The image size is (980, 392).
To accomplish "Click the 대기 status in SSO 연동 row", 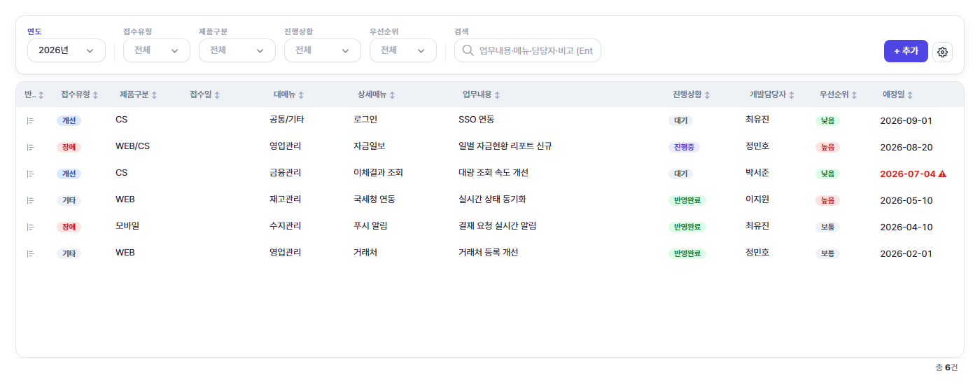I will click(x=680, y=120).
